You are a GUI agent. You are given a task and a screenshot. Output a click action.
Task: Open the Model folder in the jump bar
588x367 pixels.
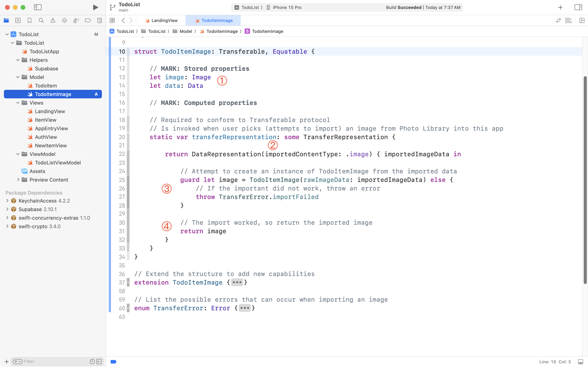186,31
